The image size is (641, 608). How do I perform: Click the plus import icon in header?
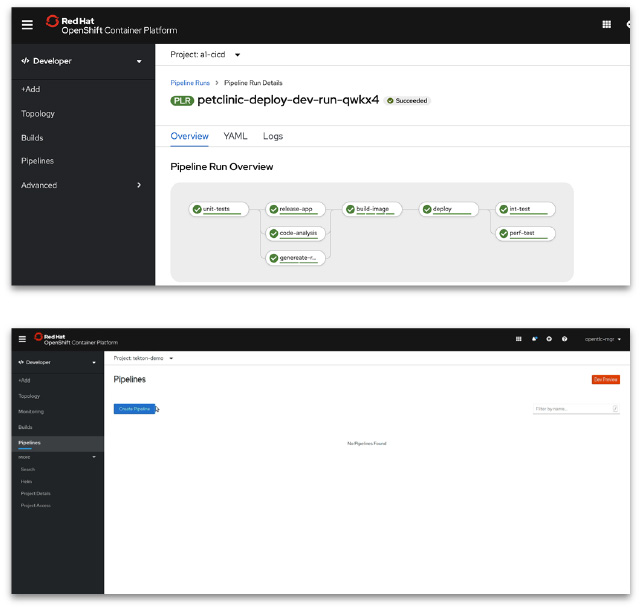(549, 339)
